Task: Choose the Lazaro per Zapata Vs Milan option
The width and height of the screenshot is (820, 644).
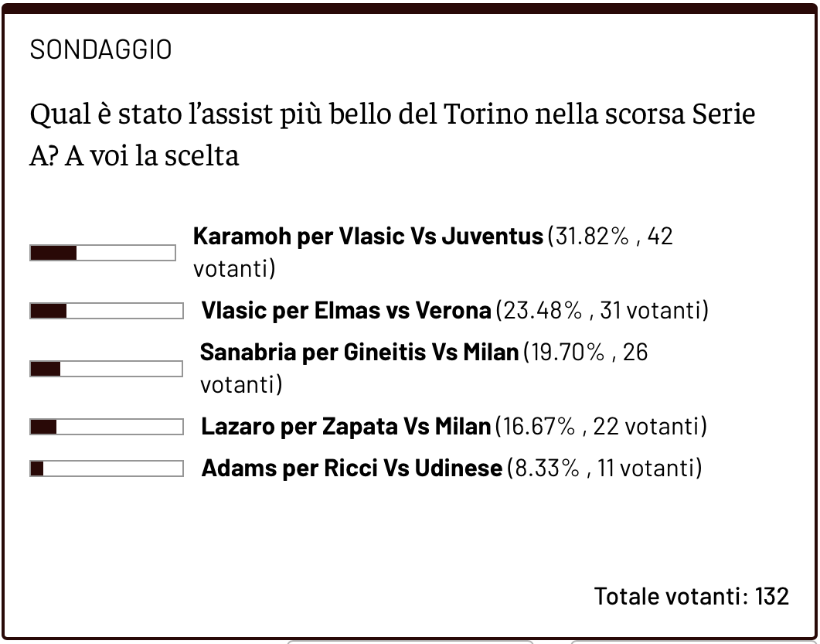Action: click(345, 426)
